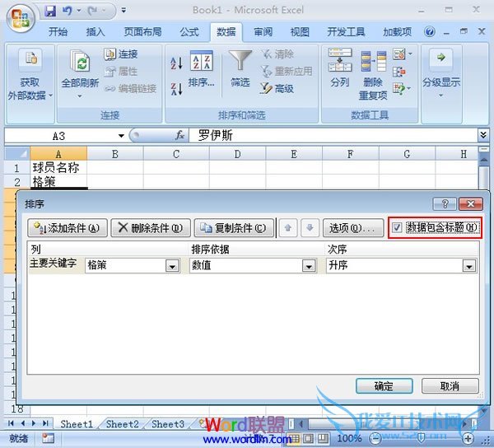Sort descending with Z-to-A icon
This screenshot has width=494, height=448.
point(176,89)
